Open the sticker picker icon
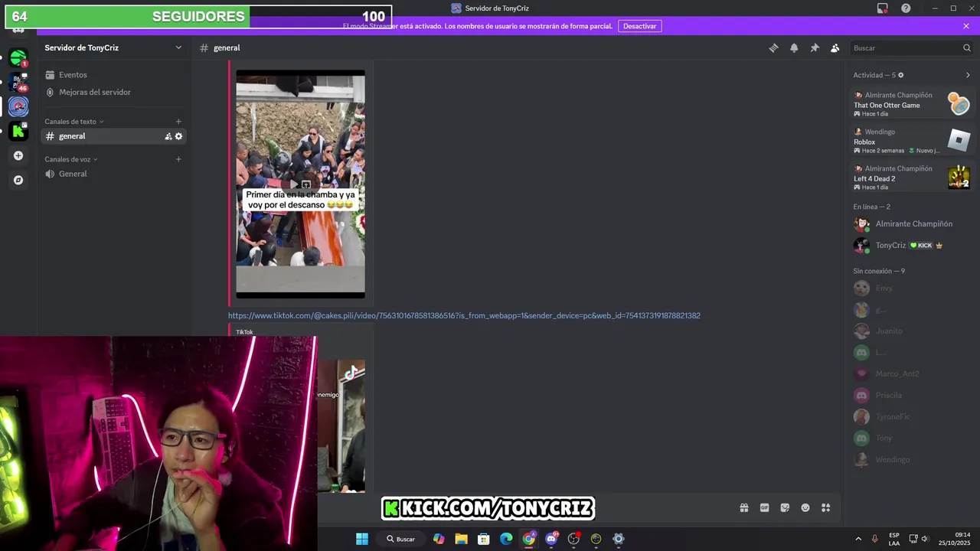This screenshot has width=980, height=551. pos(785,507)
